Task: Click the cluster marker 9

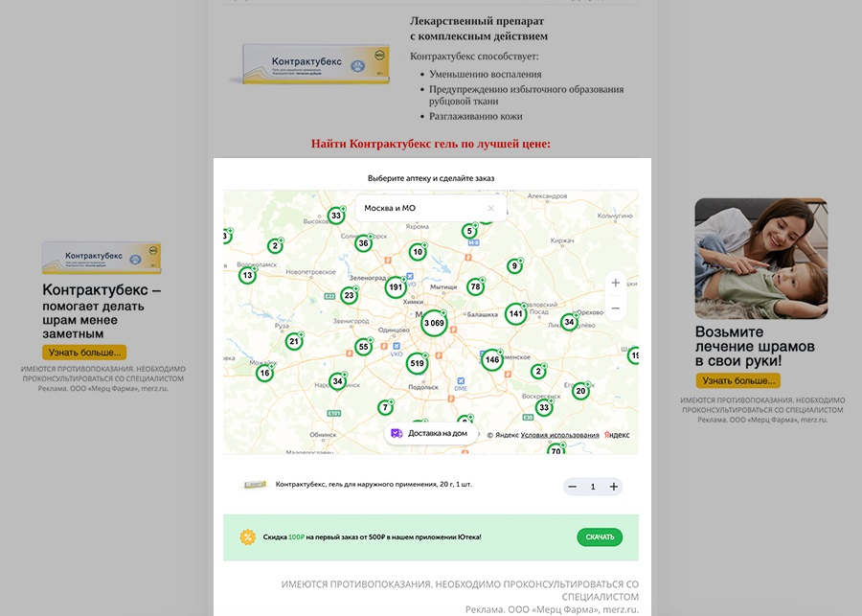Action: 514,266
